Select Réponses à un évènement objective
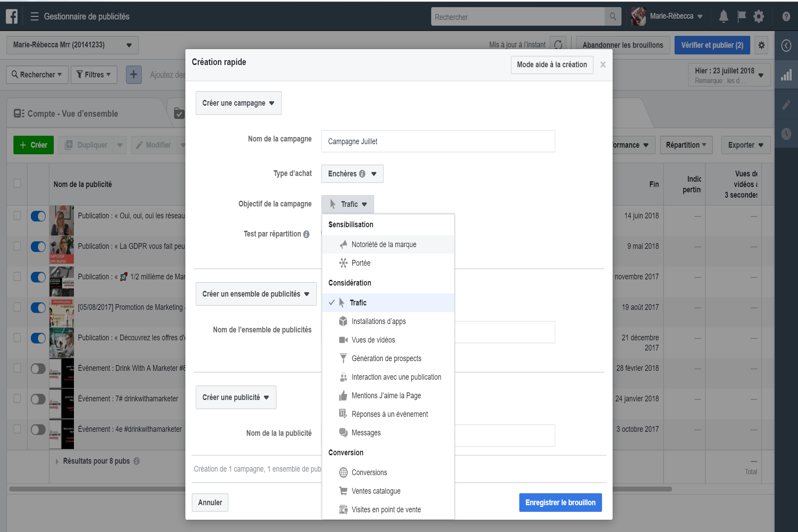Screen dimensions: 798x532 click(388, 414)
